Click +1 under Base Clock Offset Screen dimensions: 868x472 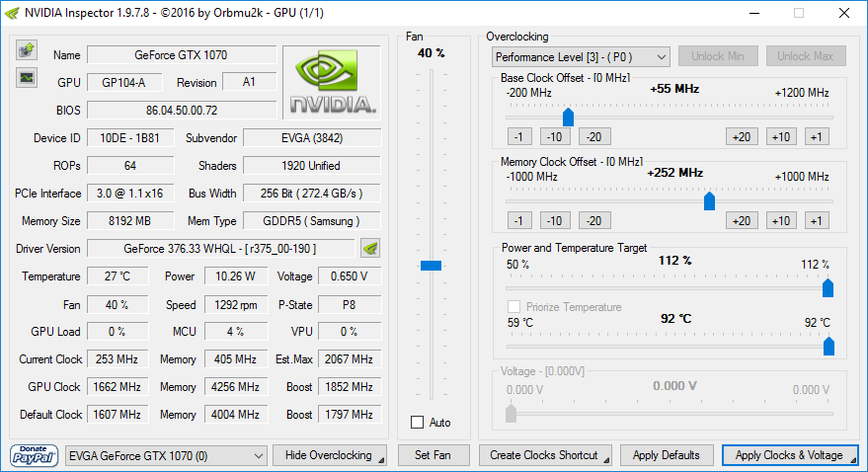click(x=817, y=136)
